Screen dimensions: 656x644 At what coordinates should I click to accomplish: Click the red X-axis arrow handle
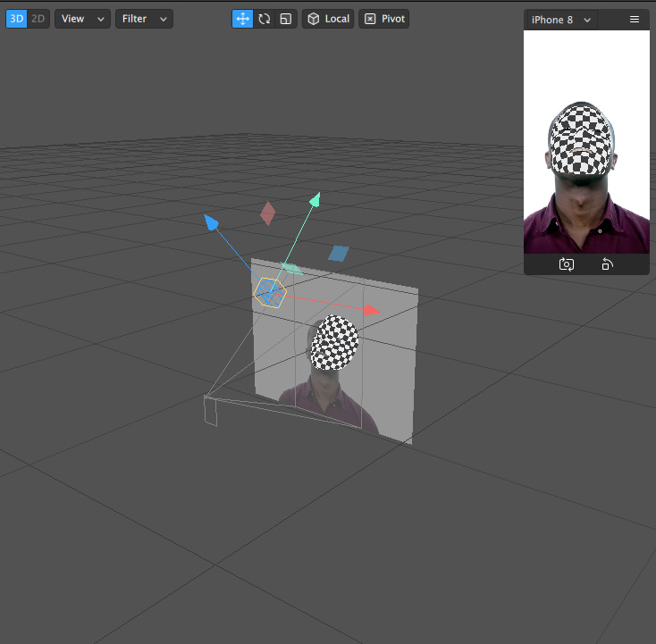click(372, 311)
